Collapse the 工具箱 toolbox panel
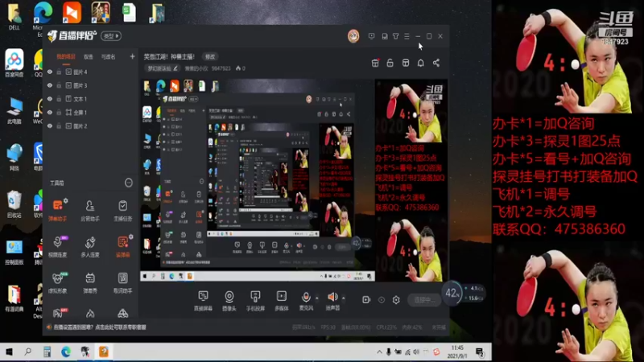The height and width of the screenshot is (362, 644). [x=129, y=183]
